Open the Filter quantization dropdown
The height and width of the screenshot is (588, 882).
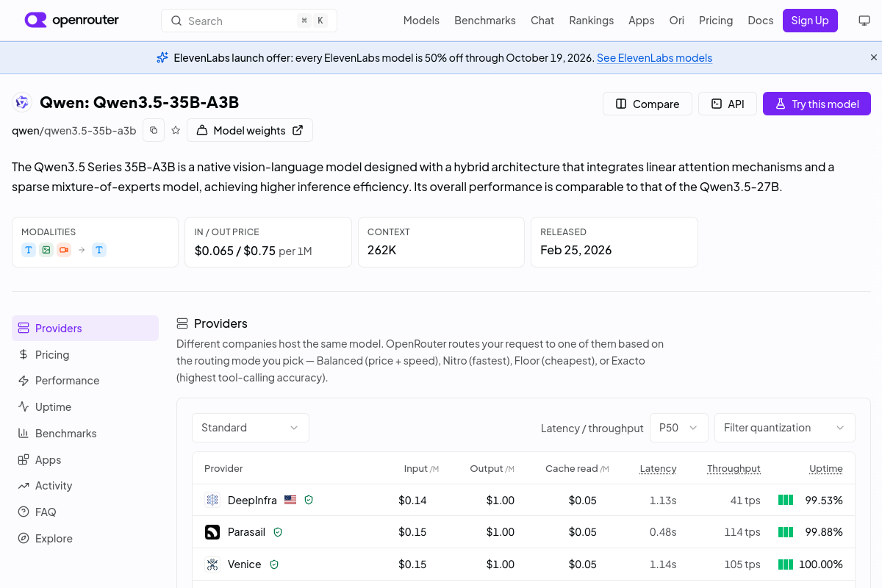coord(785,428)
